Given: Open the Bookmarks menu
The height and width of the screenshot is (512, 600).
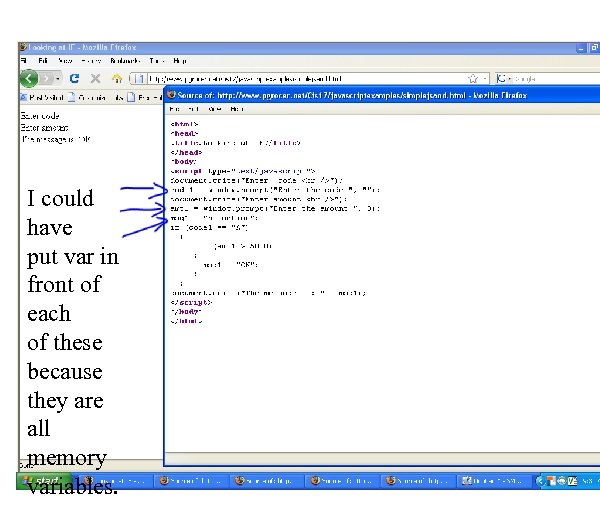Looking at the screenshot, I should [x=125, y=61].
